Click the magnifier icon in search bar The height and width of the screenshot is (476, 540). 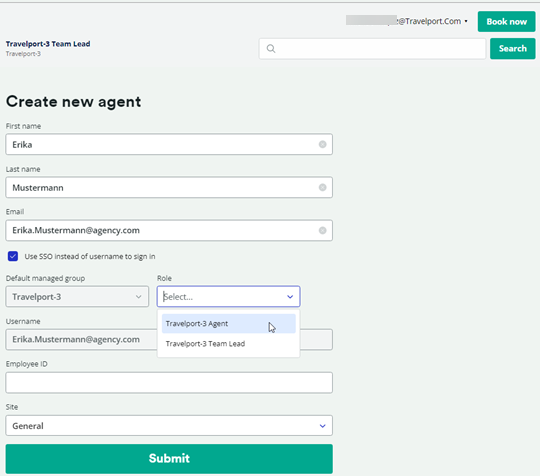click(x=271, y=49)
